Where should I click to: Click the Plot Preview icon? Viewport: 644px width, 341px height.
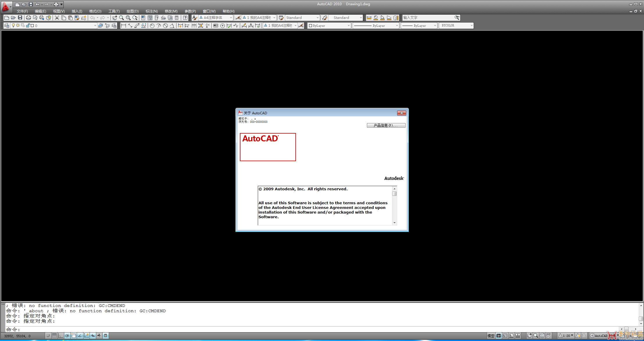coord(35,18)
